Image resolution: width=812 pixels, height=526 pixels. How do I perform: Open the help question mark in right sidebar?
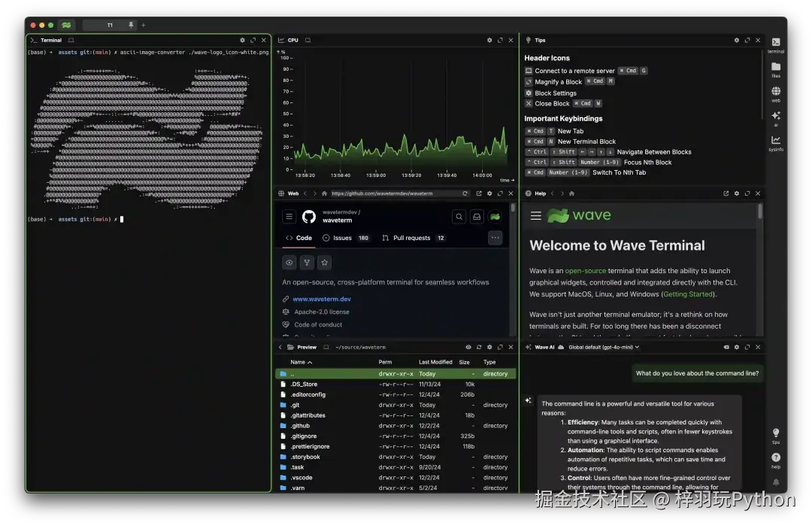[775, 459]
